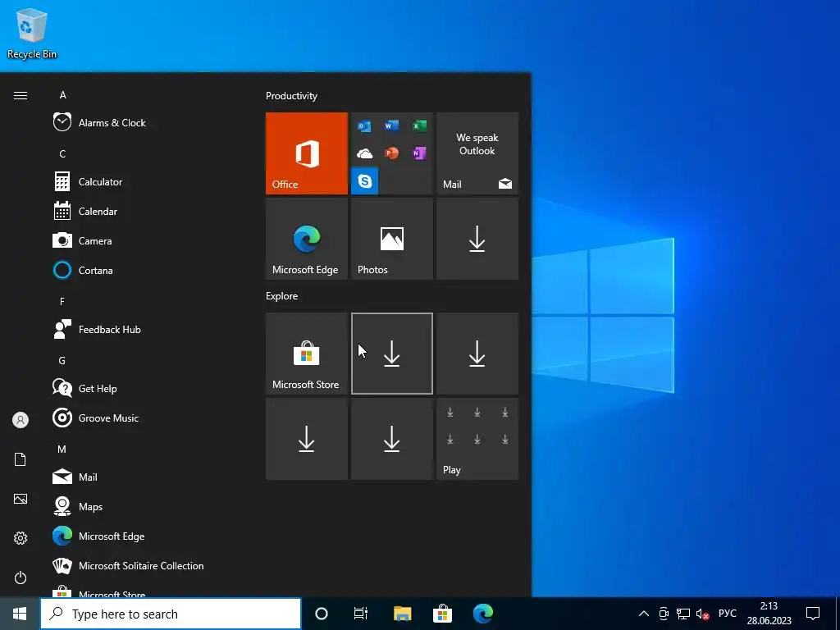Open OneDrive icon in the Office apps tile
Screen dimensions: 840x630
[x=364, y=153]
